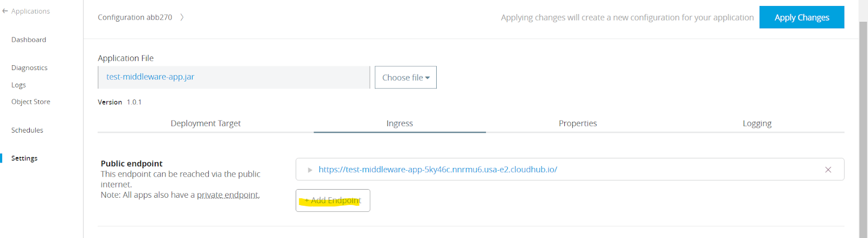Navigate to Diagnostics in the sidebar
This screenshot has width=868, height=238.
coord(29,68)
